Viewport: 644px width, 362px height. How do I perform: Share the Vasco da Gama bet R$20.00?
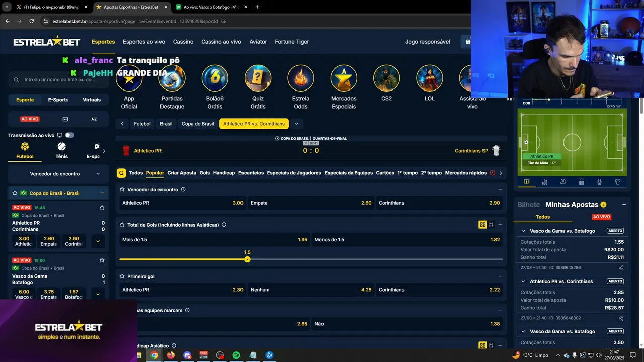pos(621,268)
